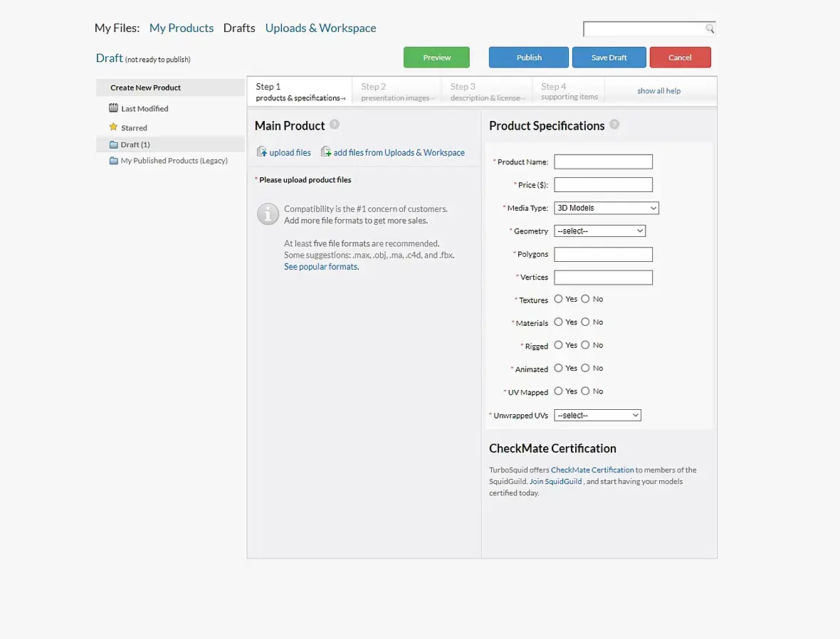Click the Vertices input field
Image resolution: width=840 pixels, height=639 pixels.
(603, 278)
